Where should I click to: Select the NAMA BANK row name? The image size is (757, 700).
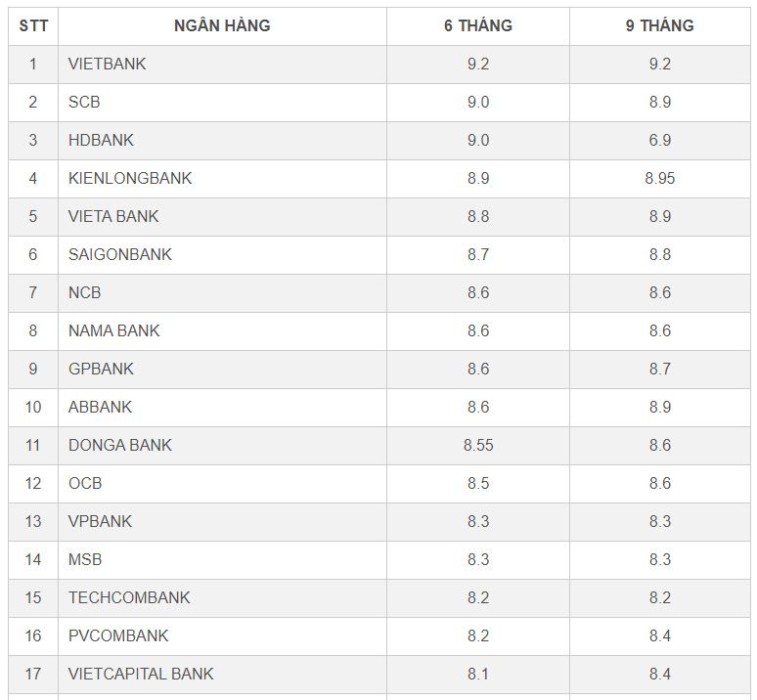click(x=114, y=331)
